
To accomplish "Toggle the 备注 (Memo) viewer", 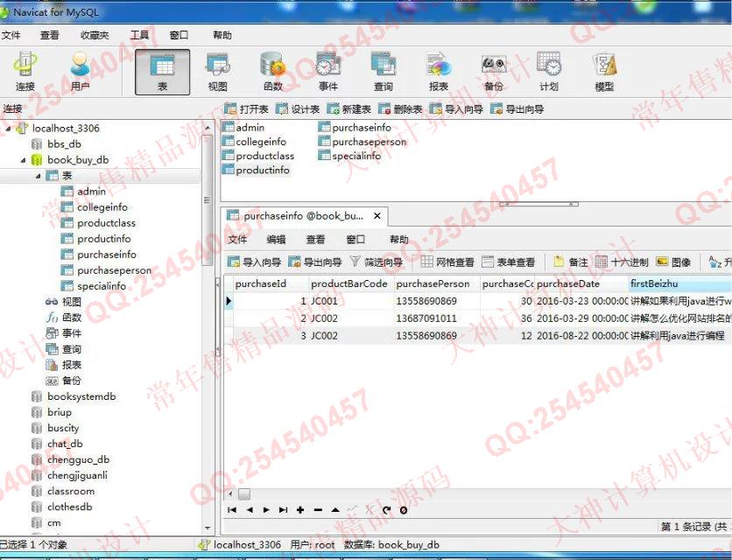I will pyautogui.click(x=571, y=262).
